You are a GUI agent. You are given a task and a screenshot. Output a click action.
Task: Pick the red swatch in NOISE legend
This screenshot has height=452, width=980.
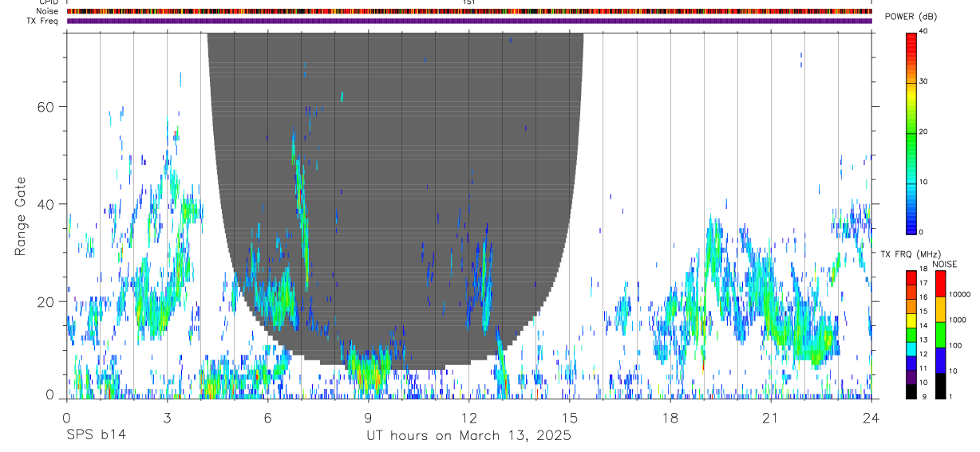(940, 284)
